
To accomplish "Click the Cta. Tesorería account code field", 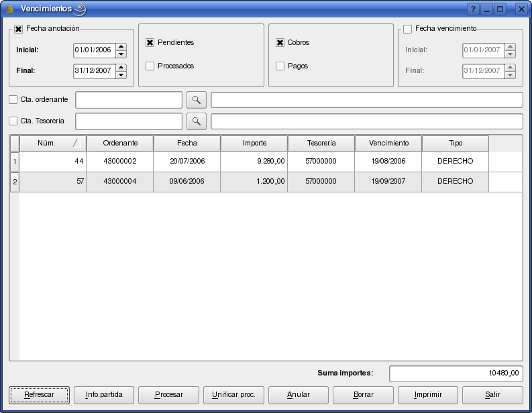I will (x=129, y=121).
